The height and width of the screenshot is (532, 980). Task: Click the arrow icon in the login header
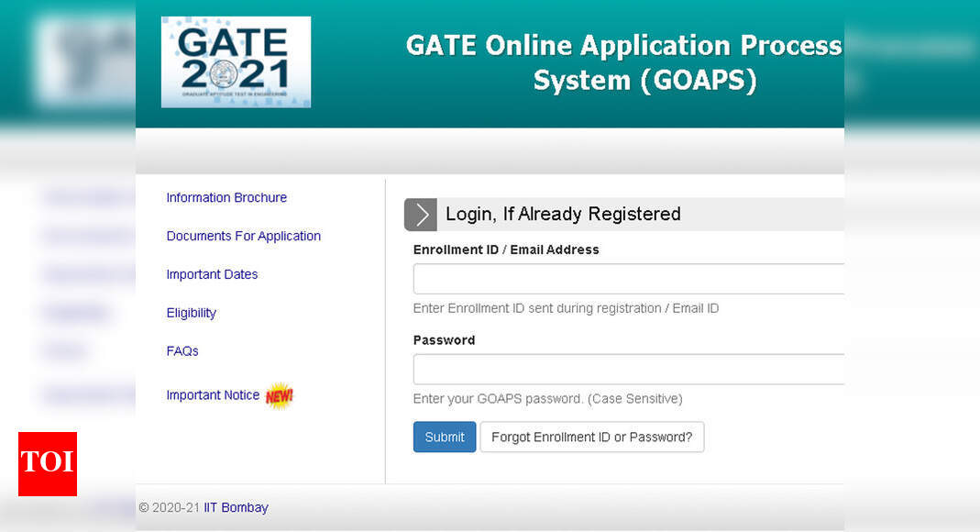click(420, 214)
